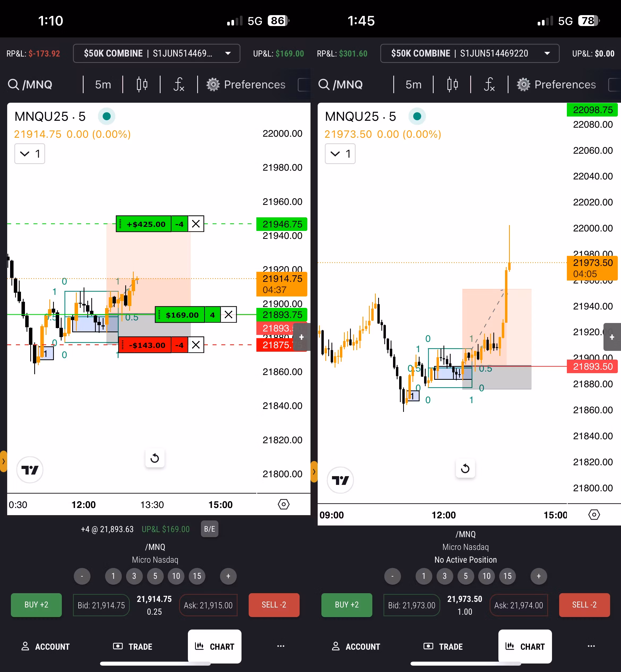Viewport: 621px width, 672px height.
Task: Move position stop to B/E
Action: [x=210, y=529]
